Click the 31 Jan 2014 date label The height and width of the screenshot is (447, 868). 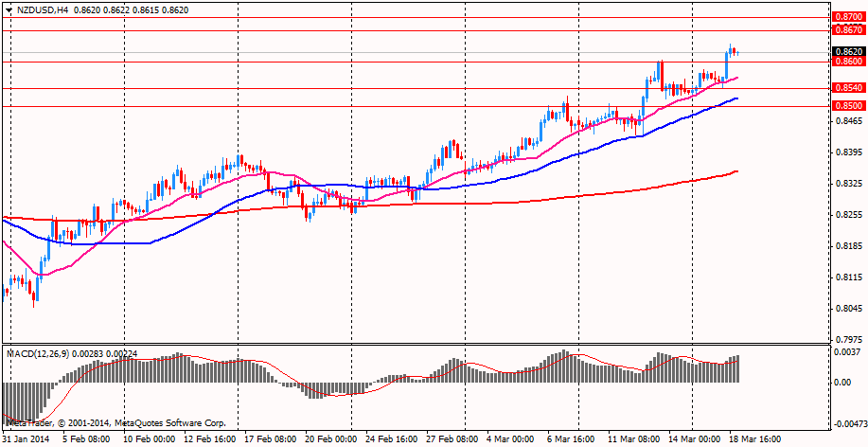pos(27,439)
